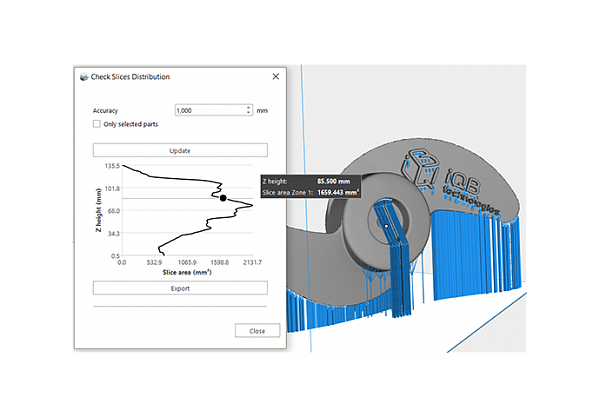Enable the Only selected parts checkbox
Screen dimensions: 600x417
coord(96,124)
